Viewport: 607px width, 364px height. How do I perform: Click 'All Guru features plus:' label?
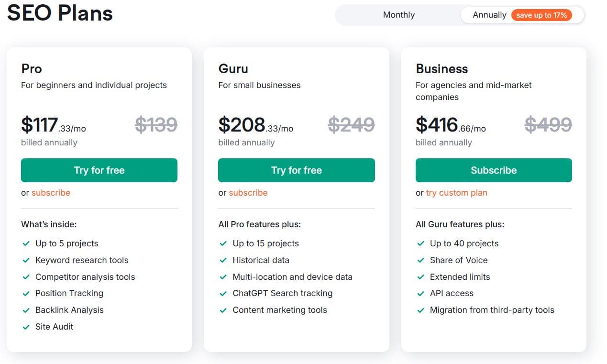(460, 224)
